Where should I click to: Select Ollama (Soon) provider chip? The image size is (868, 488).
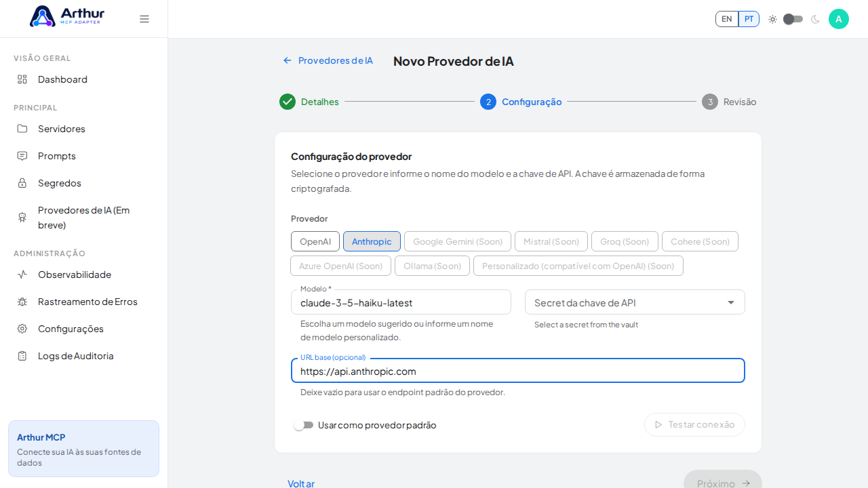pos(432,266)
